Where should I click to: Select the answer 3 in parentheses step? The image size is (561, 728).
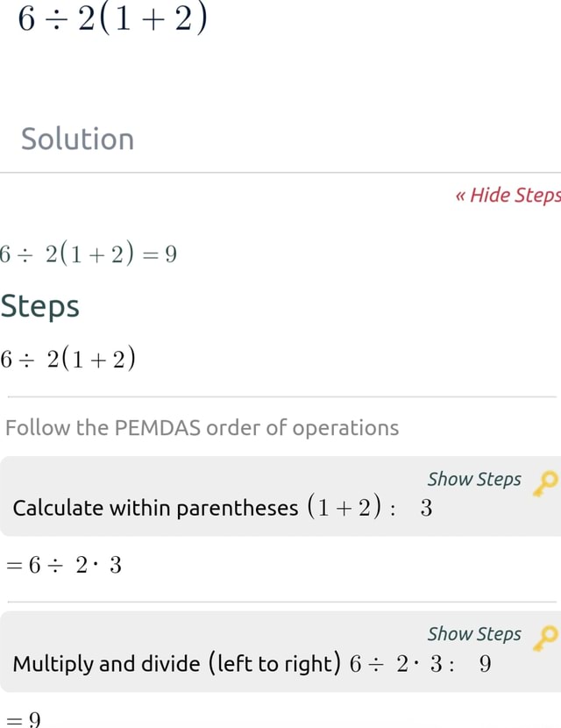pyautogui.click(x=426, y=508)
